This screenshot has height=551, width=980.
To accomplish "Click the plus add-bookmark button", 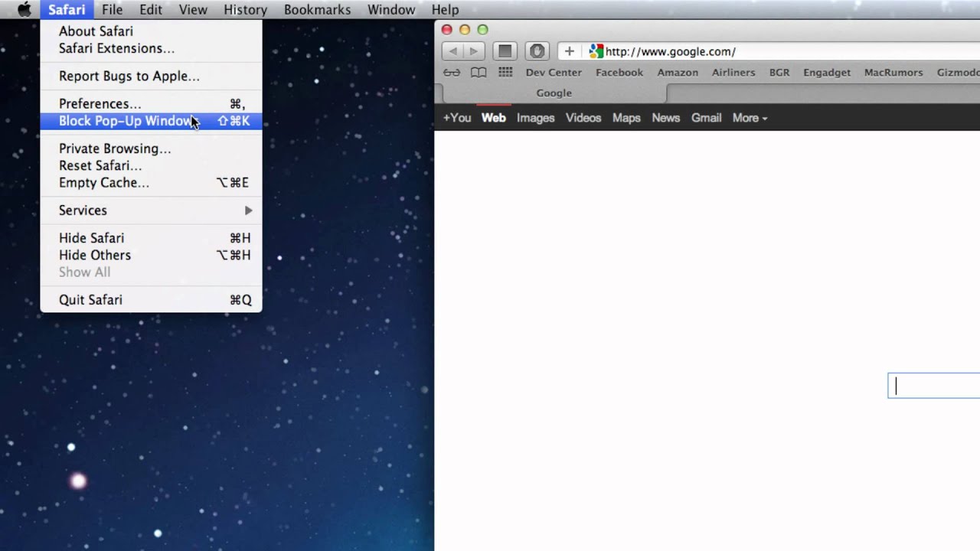I will click(x=569, y=51).
